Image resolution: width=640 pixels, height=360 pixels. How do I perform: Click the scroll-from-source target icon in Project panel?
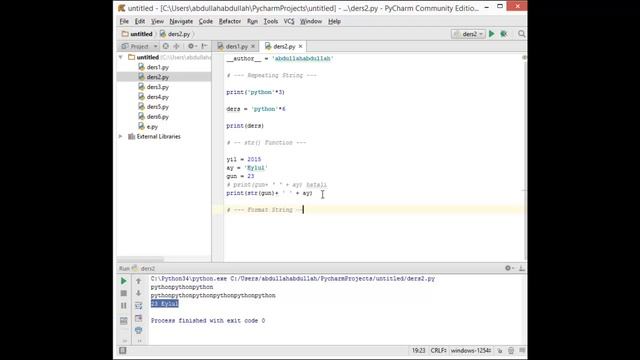pyautogui.click(x=166, y=46)
